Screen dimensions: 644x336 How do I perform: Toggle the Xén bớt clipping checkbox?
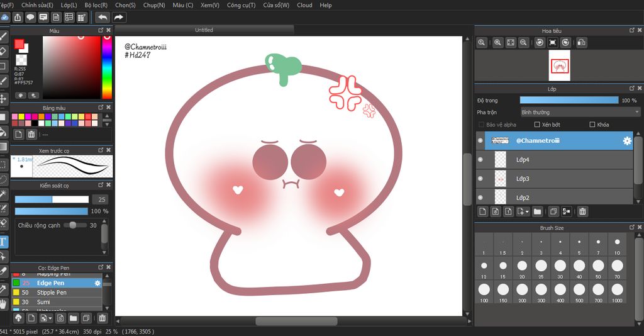(537, 125)
